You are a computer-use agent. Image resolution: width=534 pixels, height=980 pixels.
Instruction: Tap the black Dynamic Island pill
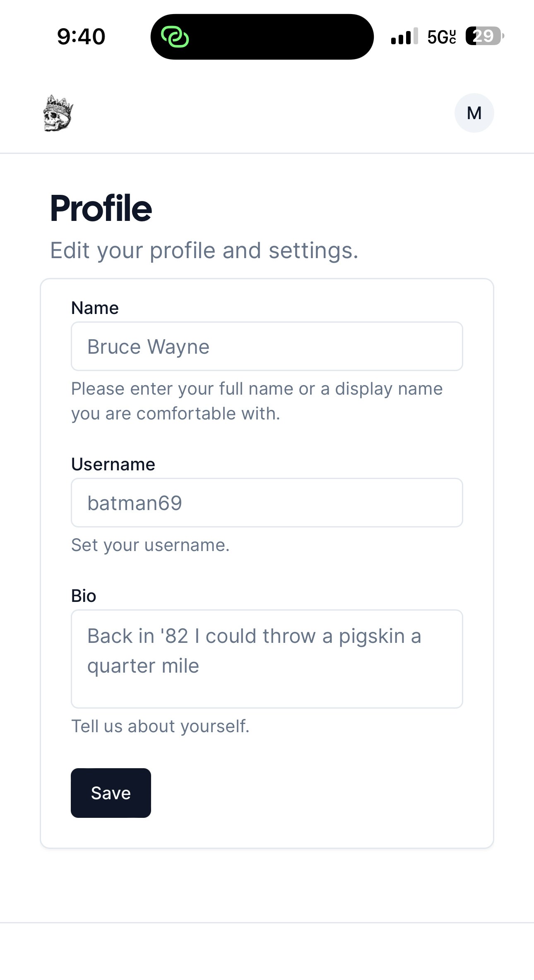point(262,37)
